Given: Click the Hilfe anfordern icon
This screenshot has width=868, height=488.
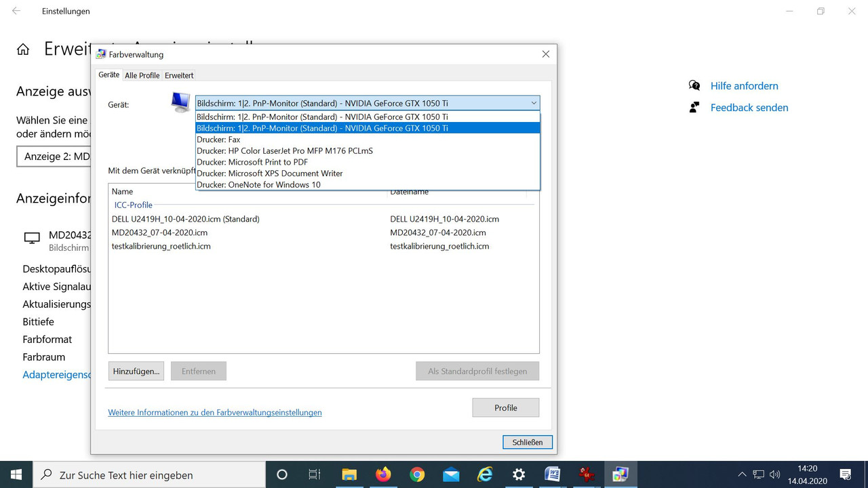Looking at the screenshot, I should pos(694,85).
